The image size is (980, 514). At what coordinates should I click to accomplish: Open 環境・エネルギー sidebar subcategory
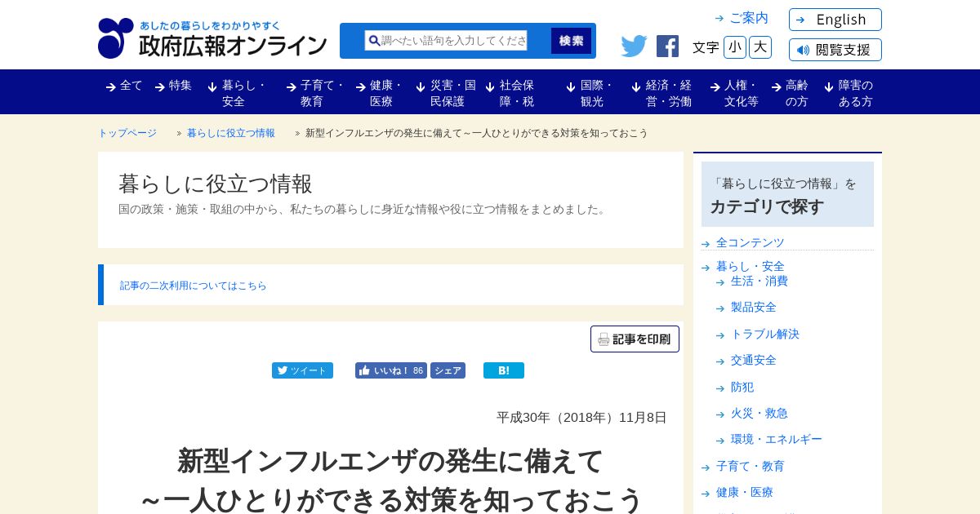click(x=777, y=439)
